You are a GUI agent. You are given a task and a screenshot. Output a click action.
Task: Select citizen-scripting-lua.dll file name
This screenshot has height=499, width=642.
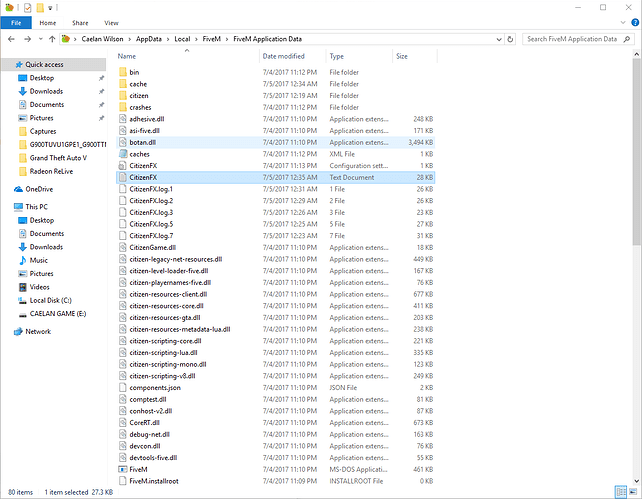(163, 352)
